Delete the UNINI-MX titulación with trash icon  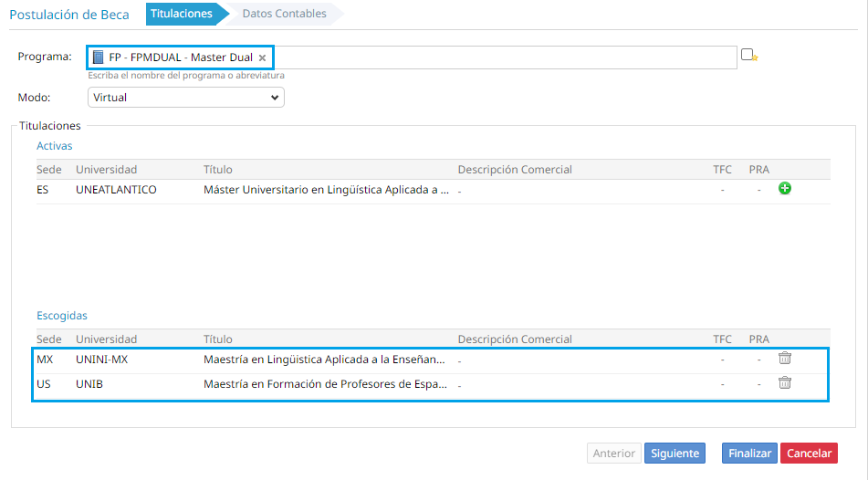784,359
